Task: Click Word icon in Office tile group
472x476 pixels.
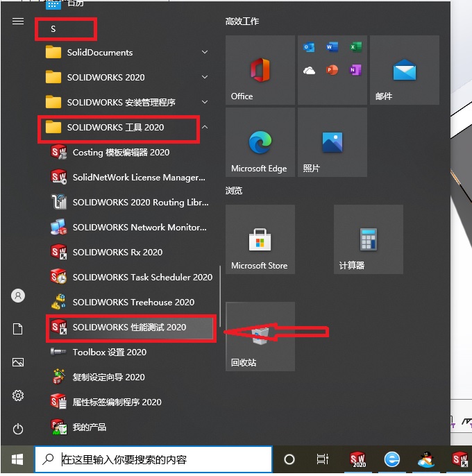Action: (x=332, y=47)
